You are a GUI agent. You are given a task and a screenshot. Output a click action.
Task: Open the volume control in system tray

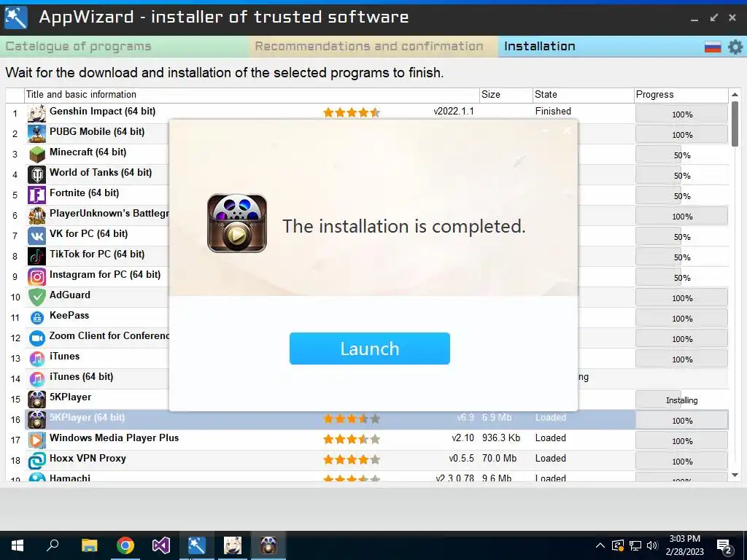[x=652, y=545]
